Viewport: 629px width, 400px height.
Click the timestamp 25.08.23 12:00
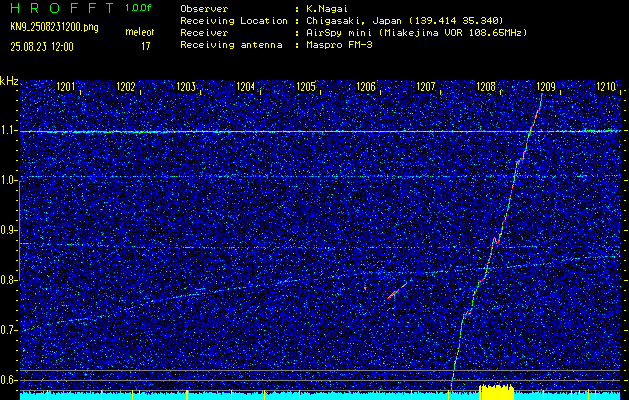click(42, 47)
